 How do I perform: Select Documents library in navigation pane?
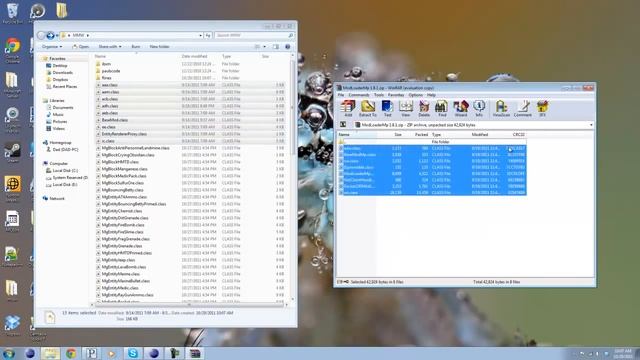(63, 108)
